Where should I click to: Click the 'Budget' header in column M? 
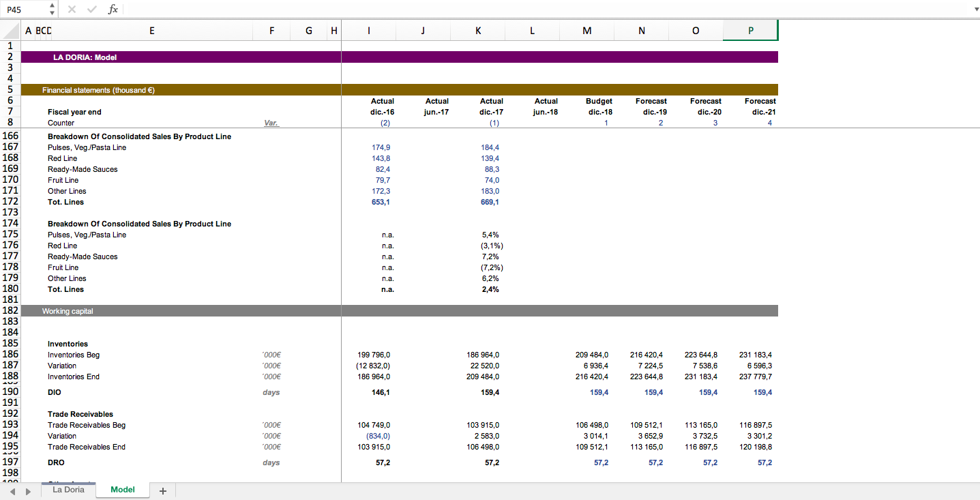(x=599, y=101)
